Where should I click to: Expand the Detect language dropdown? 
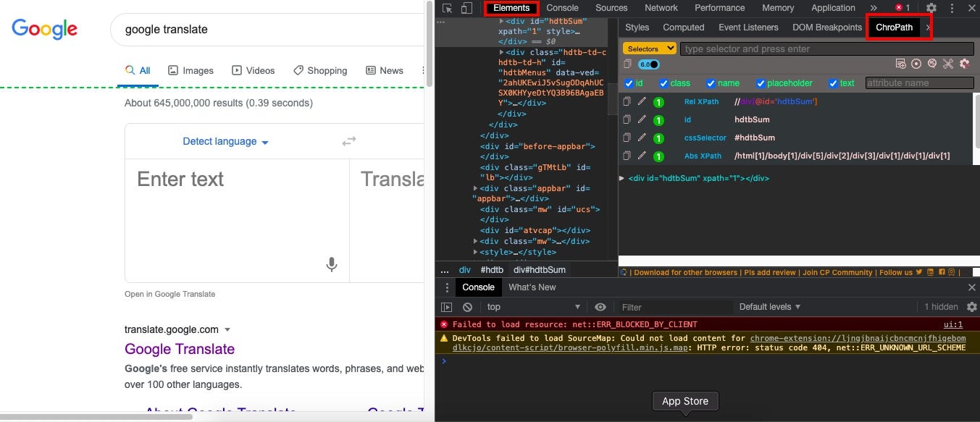[x=225, y=141]
